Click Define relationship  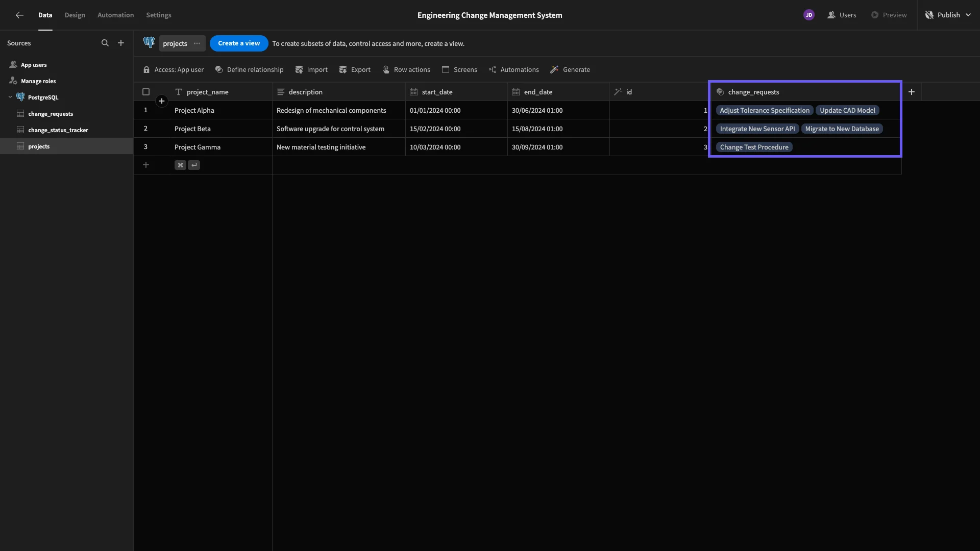pyautogui.click(x=249, y=70)
